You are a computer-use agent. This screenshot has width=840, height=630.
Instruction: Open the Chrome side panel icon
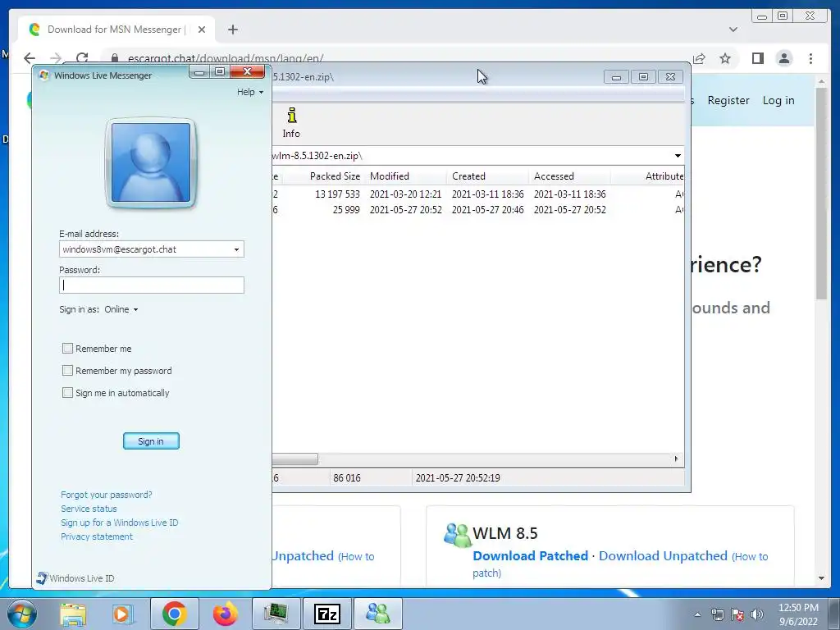(757, 58)
